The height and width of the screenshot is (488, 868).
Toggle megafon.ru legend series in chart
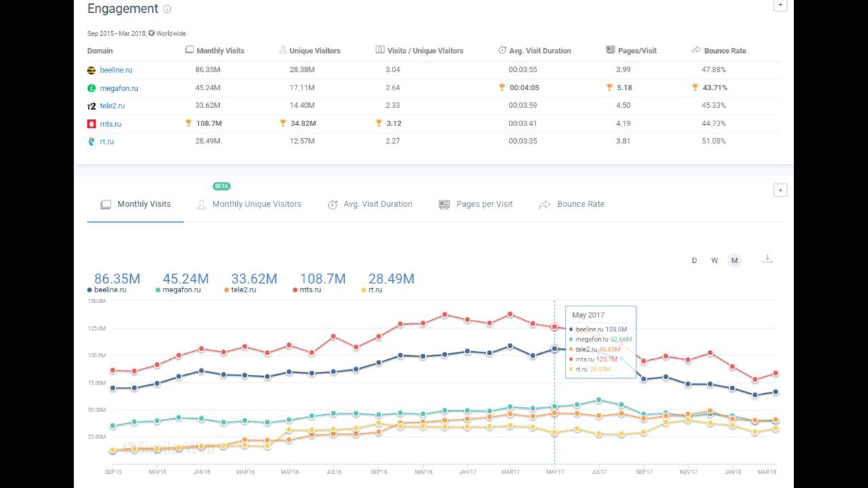coord(178,290)
